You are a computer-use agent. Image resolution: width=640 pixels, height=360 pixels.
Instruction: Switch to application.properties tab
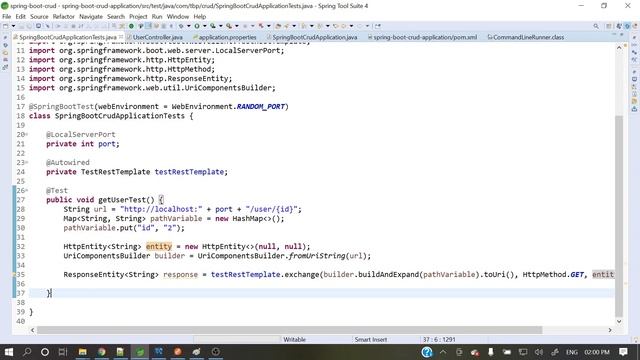click(227, 37)
